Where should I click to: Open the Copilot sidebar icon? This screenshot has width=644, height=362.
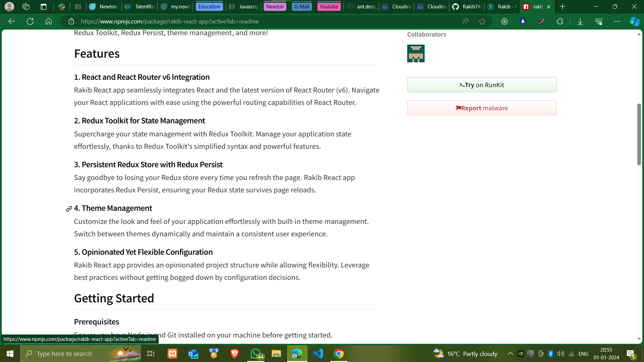tap(635, 21)
